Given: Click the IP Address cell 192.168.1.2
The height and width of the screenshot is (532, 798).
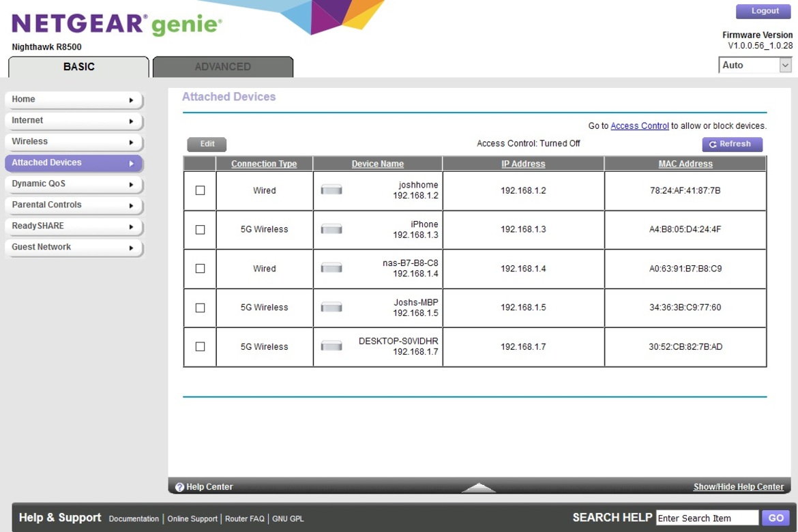Looking at the screenshot, I should [x=523, y=190].
